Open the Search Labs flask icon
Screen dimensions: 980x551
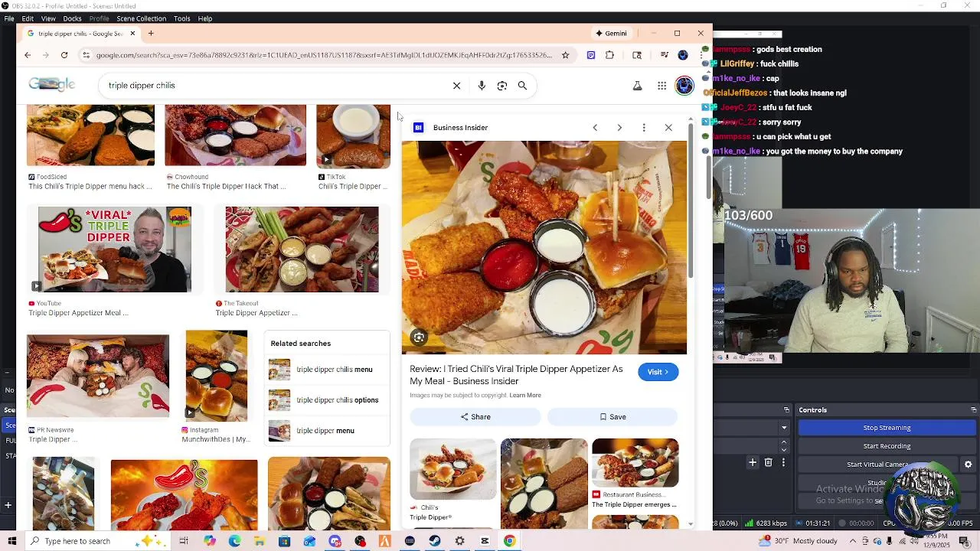pos(637,86)
